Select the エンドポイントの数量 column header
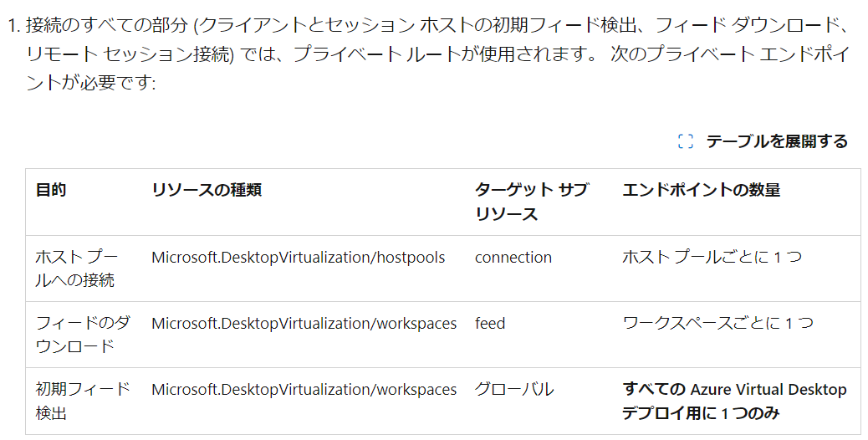 (x=702, y=190)
